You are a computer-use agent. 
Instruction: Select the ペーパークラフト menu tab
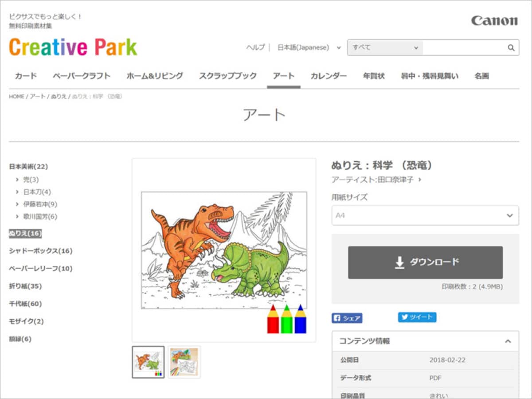click(82, 76)
